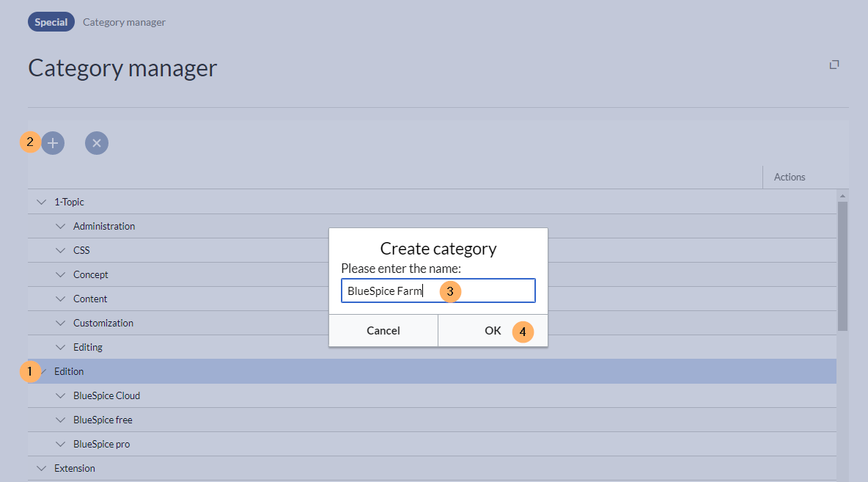Expand the Administration category chevron
This screenshot has width=868, height=482.
pyautogui.click(x=61, y=226)
